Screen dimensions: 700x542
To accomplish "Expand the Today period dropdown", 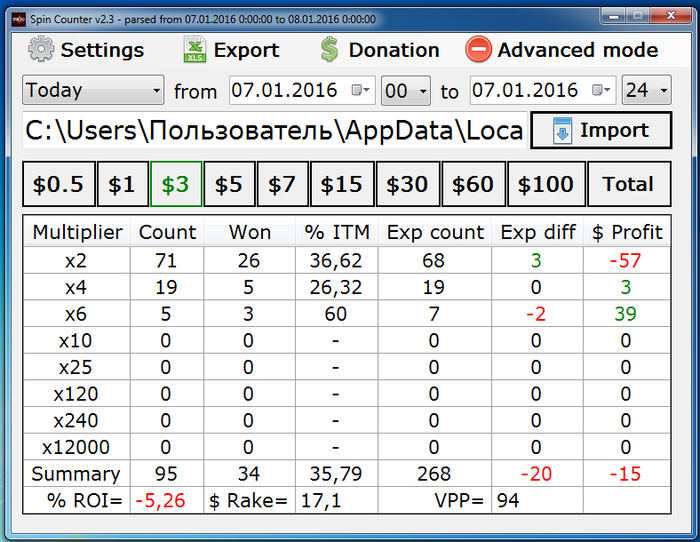I will pos(93,91).
